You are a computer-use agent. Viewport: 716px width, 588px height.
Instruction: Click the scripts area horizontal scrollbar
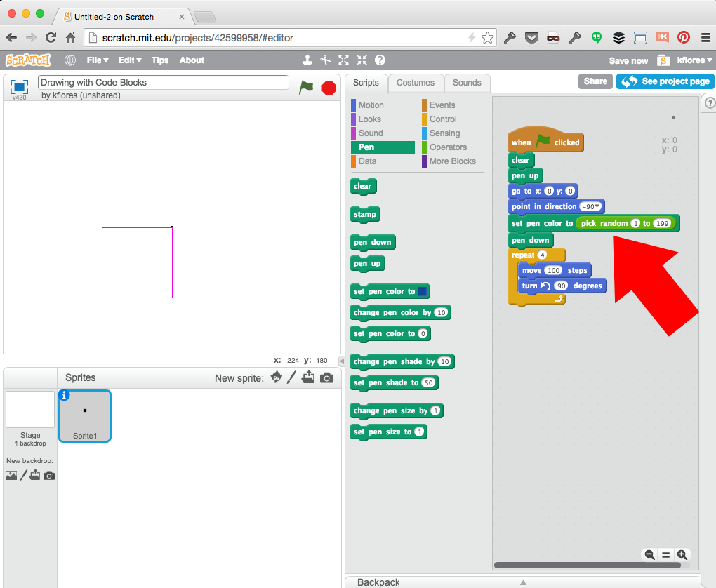[588, 565]
